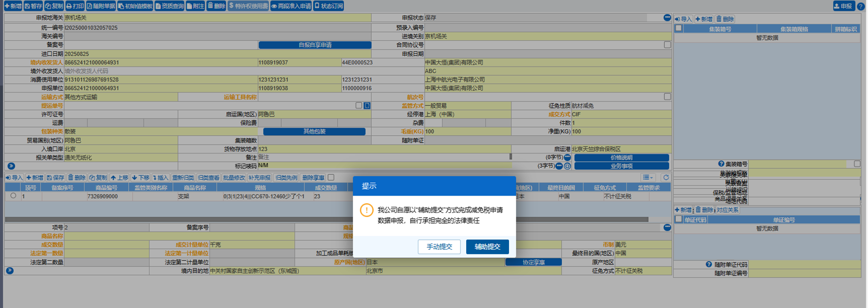Click the 两段准入申请 toolbar button
868x308 pixels.
tap(291, 6)
